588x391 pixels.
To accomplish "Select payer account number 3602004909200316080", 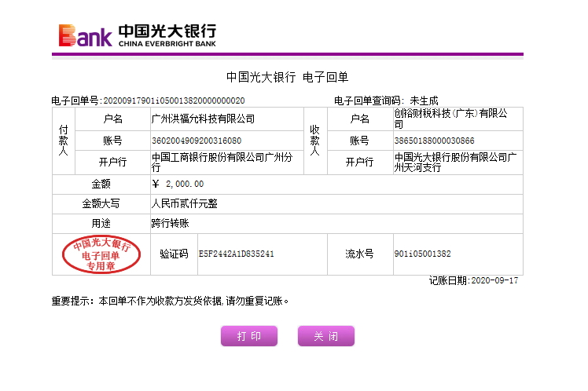I will (197, 141).
